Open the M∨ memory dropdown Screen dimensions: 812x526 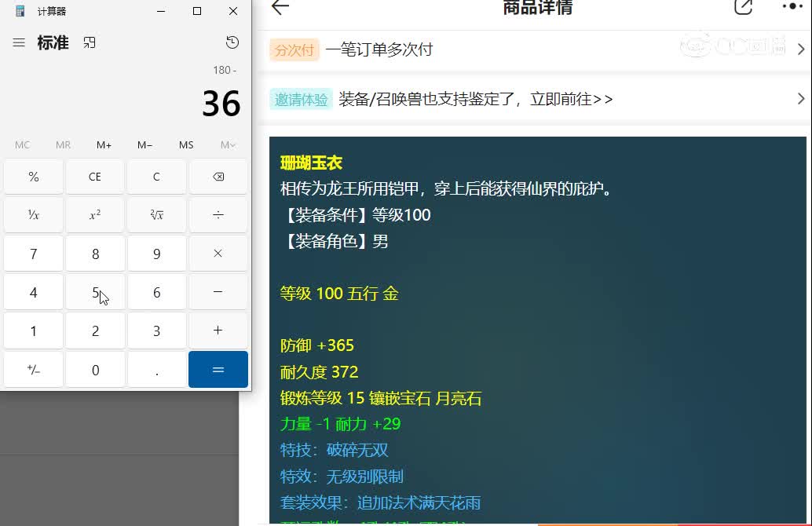[227, 144]
